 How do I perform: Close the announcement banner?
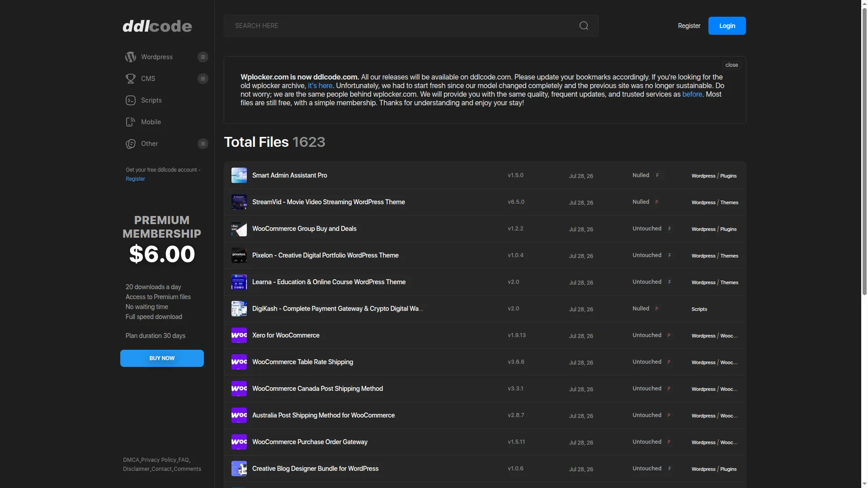point(731,65)
